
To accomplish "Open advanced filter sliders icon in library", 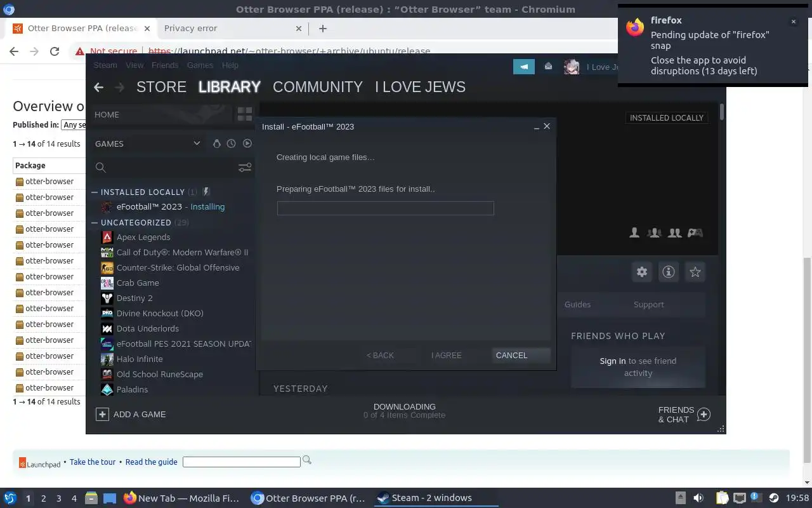I will click(245, 168).
